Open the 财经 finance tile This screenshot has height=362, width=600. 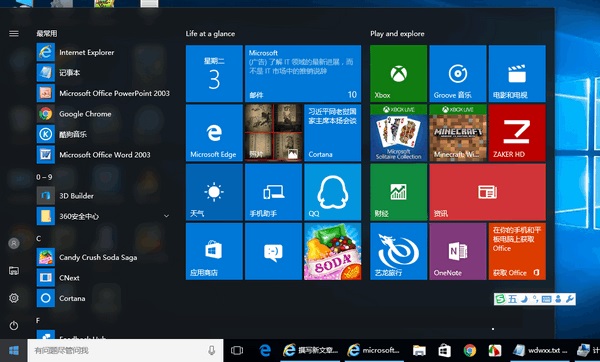(398, 192)
